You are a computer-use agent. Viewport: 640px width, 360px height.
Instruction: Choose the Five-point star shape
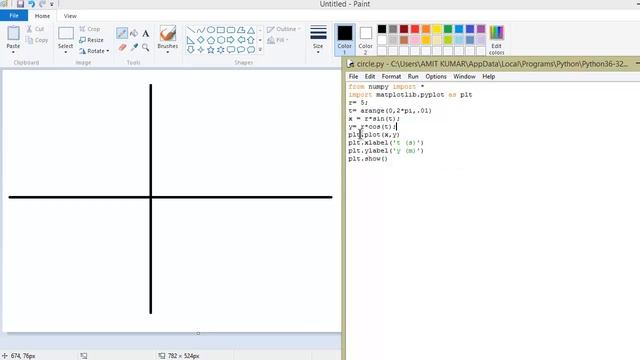pos(211,50)
